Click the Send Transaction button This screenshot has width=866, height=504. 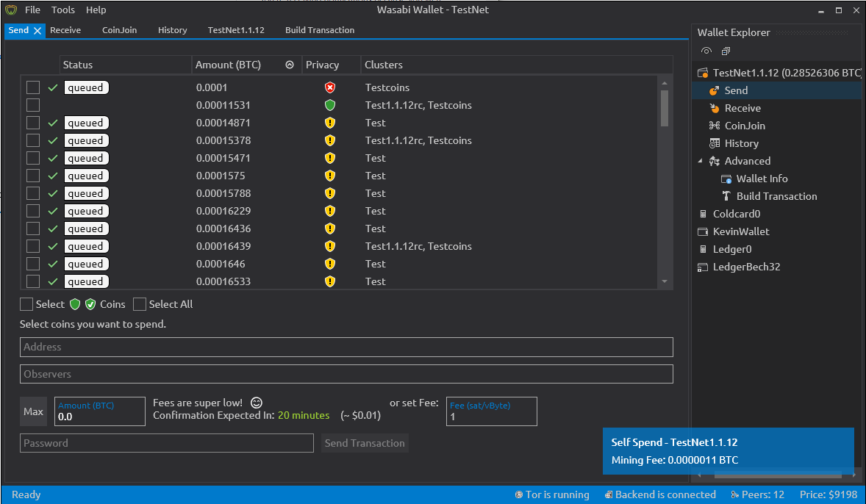pyautogui.click(x=365, y=443)
